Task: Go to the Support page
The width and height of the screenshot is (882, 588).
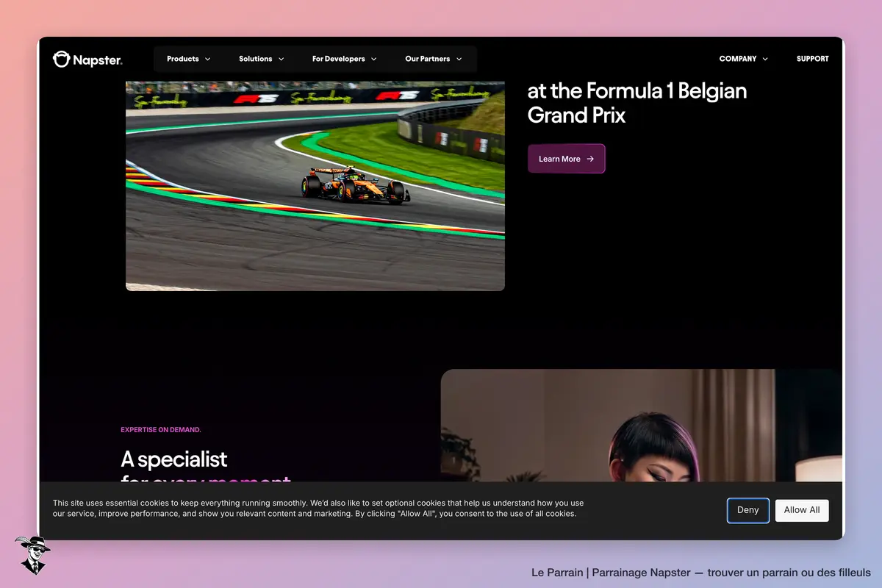Action: [x=812, y=59]
